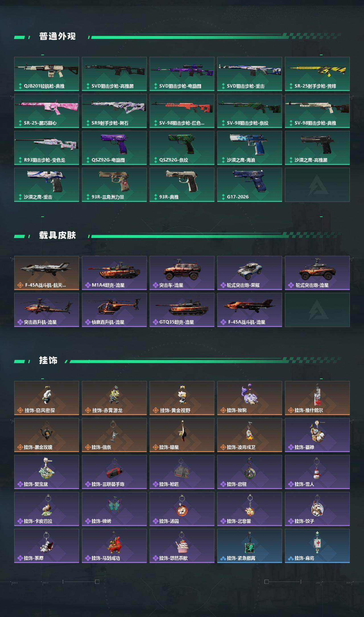Select the mahjong tile charm 挂饰-麻将

(317, 546)
